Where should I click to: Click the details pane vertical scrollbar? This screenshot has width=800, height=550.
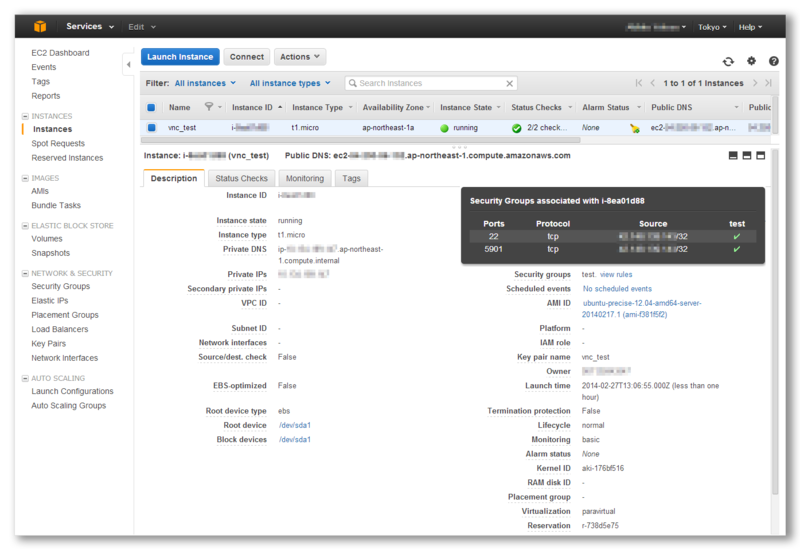774,321
